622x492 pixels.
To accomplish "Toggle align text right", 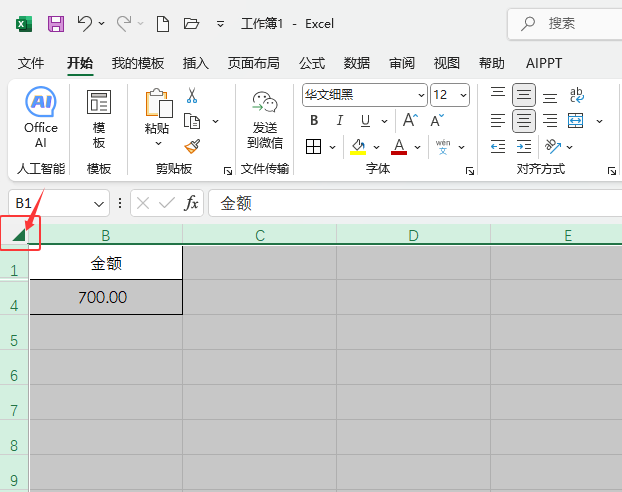I will pyautogui.click(x=550, y=121).
